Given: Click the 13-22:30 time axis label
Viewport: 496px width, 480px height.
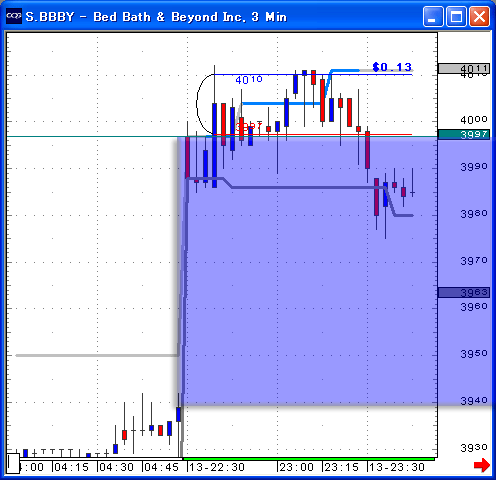Looking at the screenshot, I should click(217, 467).
